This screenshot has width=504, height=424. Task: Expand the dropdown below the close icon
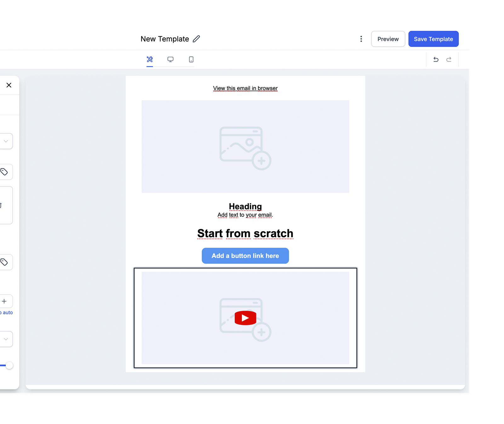point(6,141)
